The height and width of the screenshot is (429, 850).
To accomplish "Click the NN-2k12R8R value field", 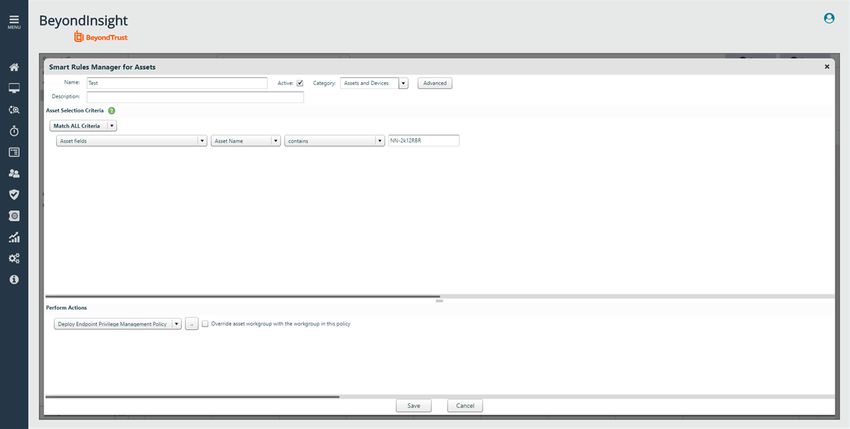I will click(424, 140).
